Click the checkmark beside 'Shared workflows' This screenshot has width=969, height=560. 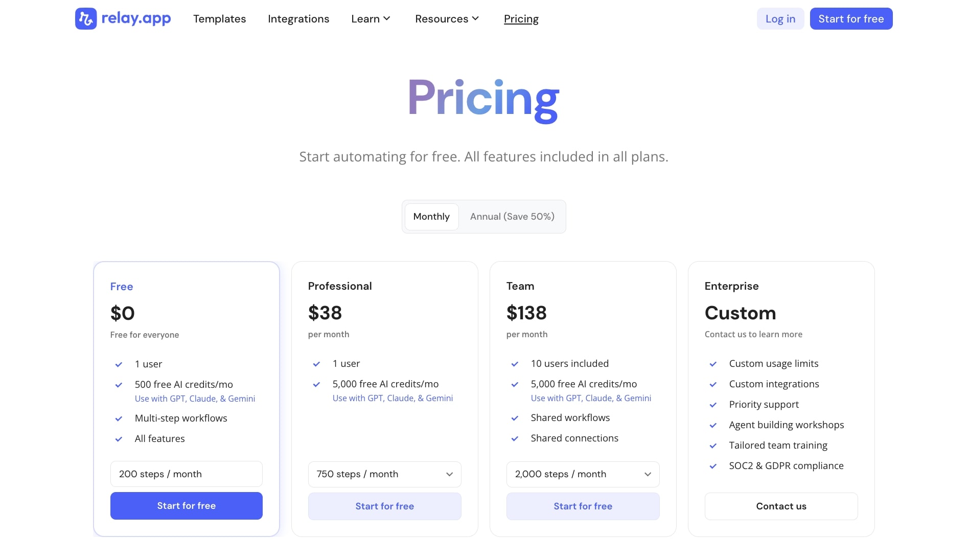(x=515, y=418)
